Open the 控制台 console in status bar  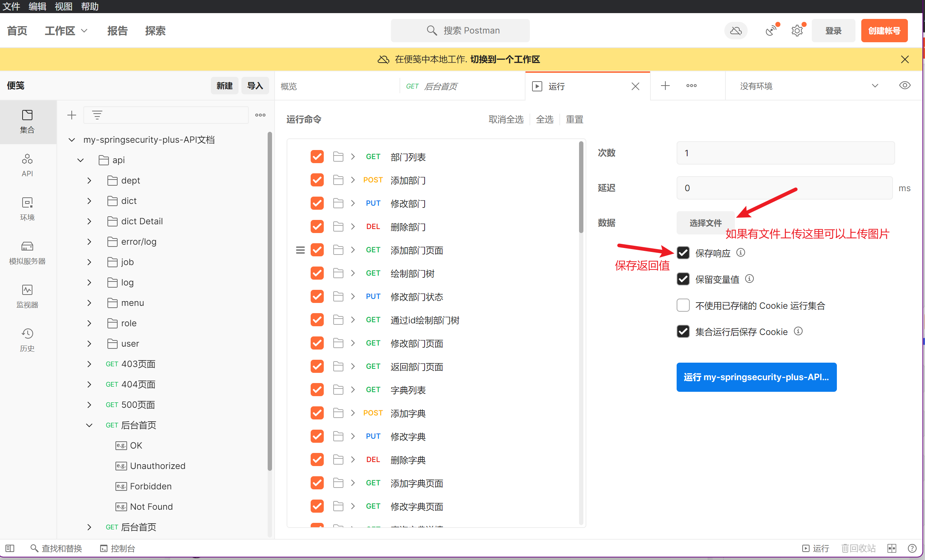(x=118, y=548)
